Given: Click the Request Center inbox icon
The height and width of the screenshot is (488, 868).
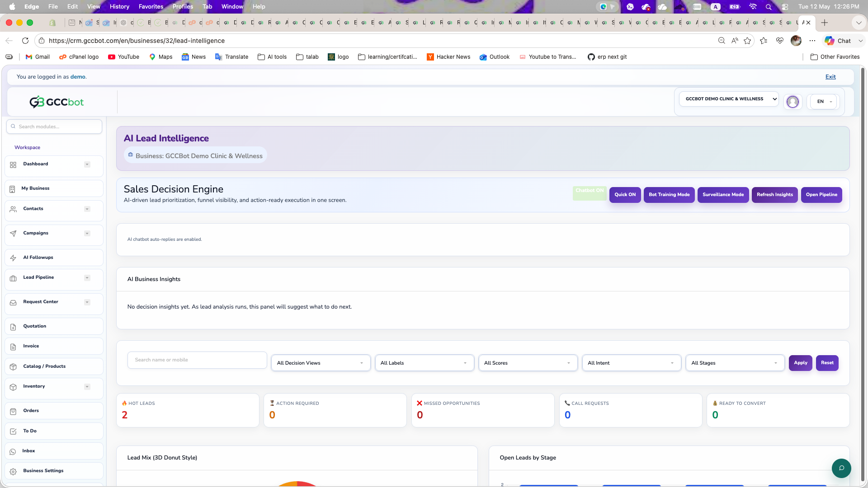Looking at the screenshot, I should pos(13,303).
